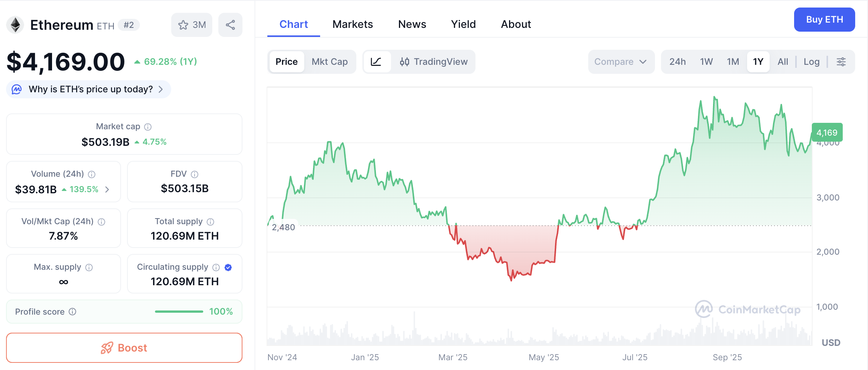
Task: Click the Profile score progress bar
Action: click(179, 312)
